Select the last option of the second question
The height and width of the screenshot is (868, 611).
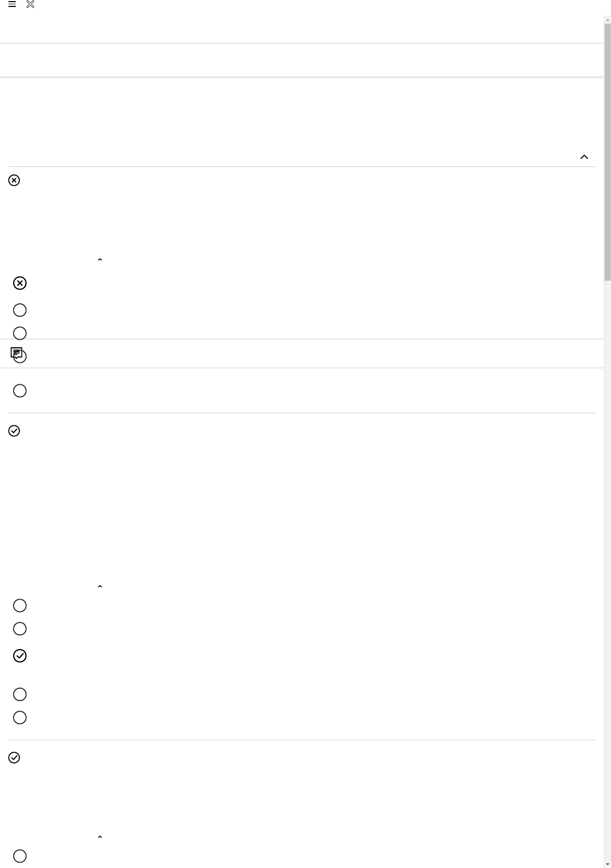pos(20,718)
